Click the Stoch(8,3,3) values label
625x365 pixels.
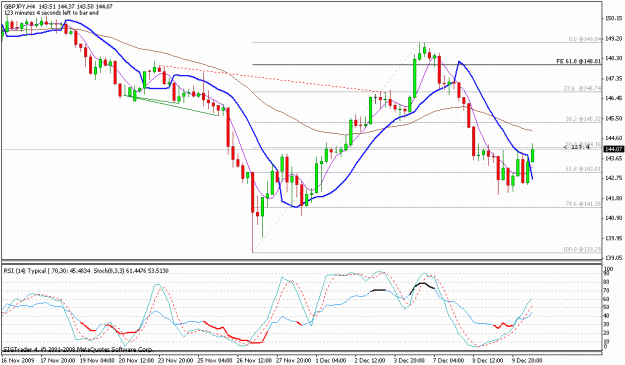click(131, 271)
